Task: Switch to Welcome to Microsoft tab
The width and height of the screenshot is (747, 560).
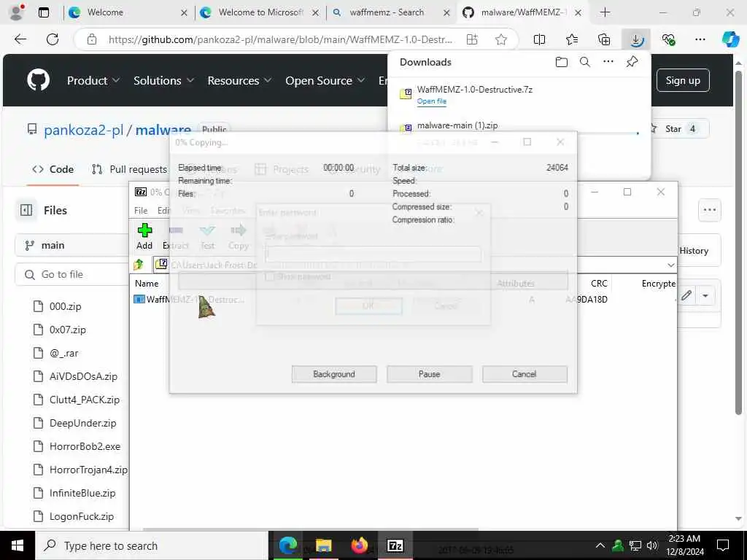Action: 260,12
